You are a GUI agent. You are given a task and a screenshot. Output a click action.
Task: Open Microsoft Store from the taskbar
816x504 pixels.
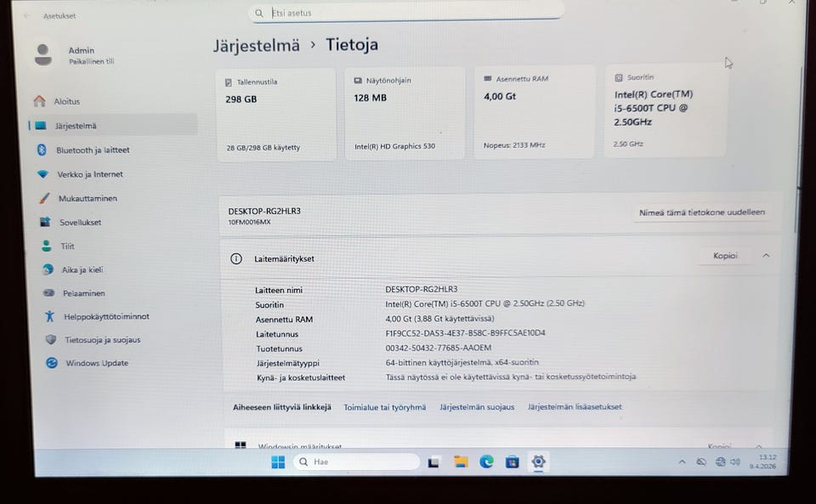coord(512,462)
